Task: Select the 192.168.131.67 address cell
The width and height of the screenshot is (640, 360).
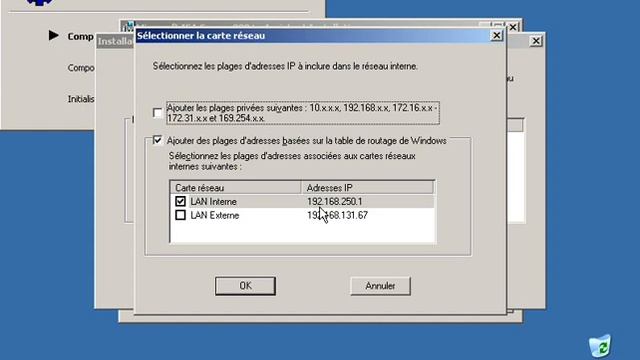Action: (337, 215)
